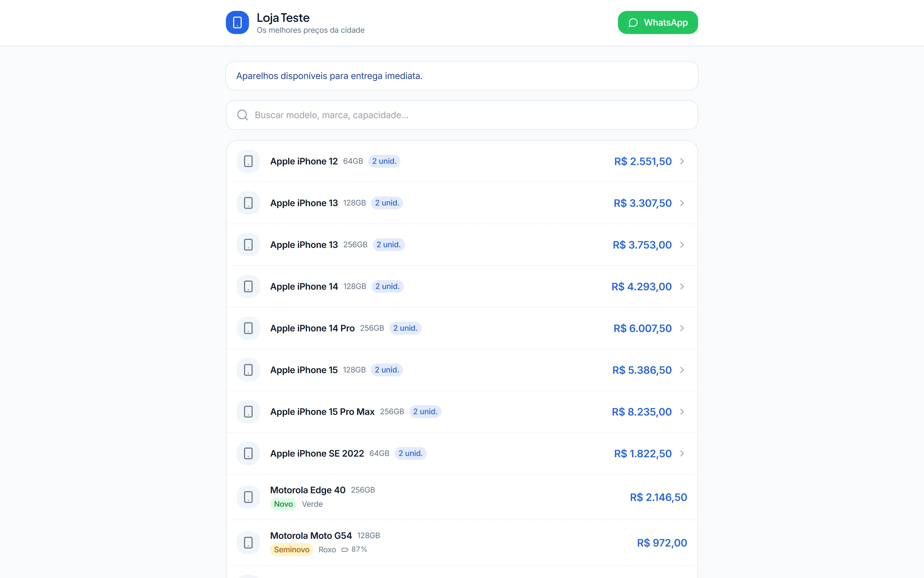Click phone icon for Motorola Edge 40

click(248, 497)
